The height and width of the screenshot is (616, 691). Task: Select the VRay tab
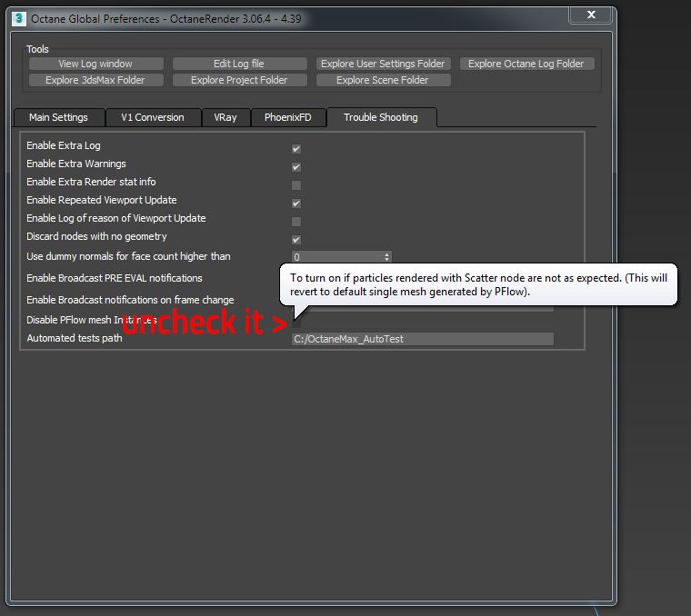[225, 117]
